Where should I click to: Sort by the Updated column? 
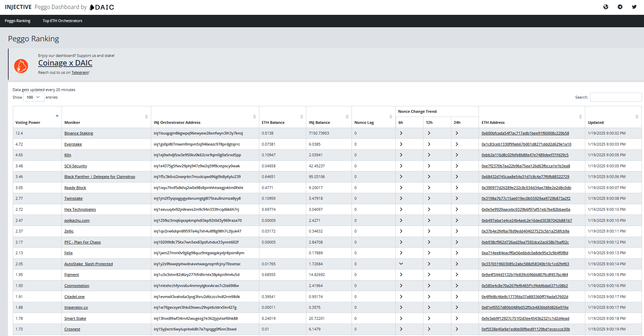(x=637, y=117)
